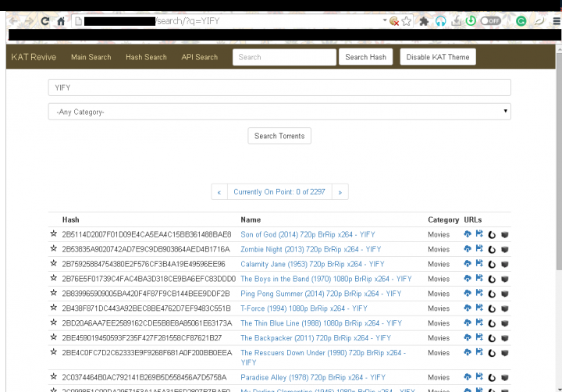Click cloud download icon for Son of God
The width and height of the screenshot is (562, 392).
click(468, 234)
